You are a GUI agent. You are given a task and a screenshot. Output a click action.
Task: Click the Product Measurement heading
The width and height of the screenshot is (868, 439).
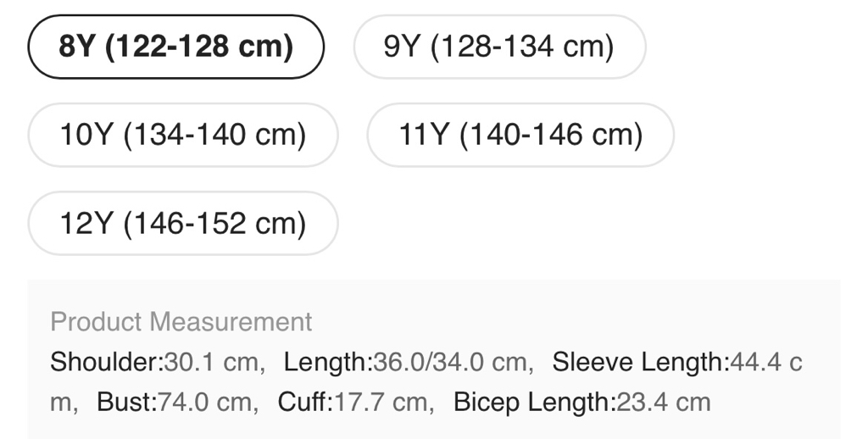pos(181,322)
